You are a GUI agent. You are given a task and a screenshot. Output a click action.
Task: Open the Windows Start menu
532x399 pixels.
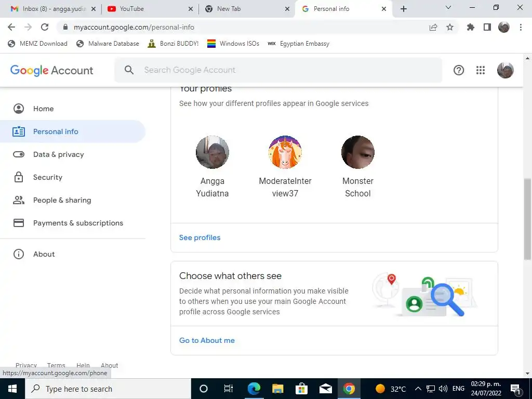pyautogui.click(x=12, y=389)
